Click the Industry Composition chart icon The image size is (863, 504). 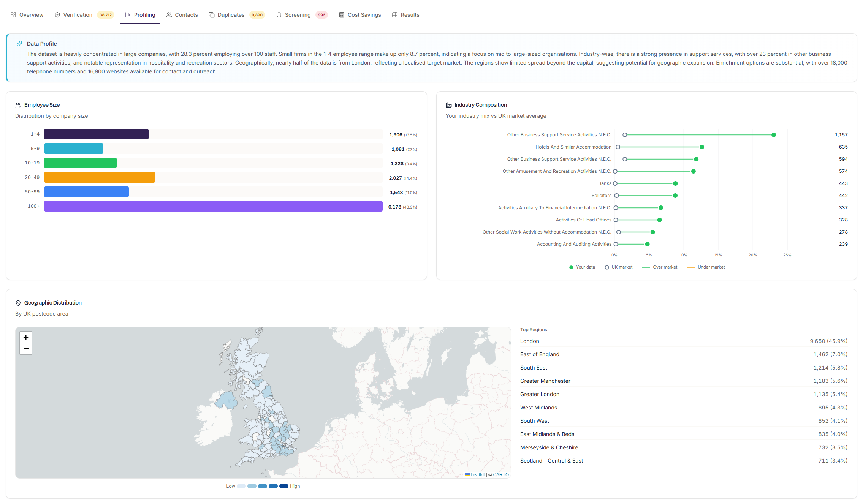tap(449, 105)
